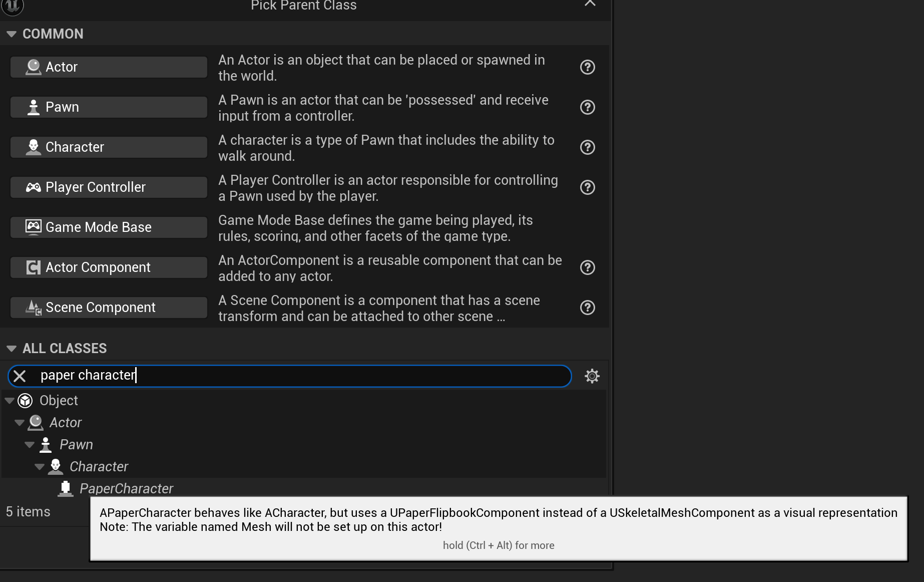Select Actor in the class tree
Viewport: 924px width, 582px height.
[x=65, y=423]
